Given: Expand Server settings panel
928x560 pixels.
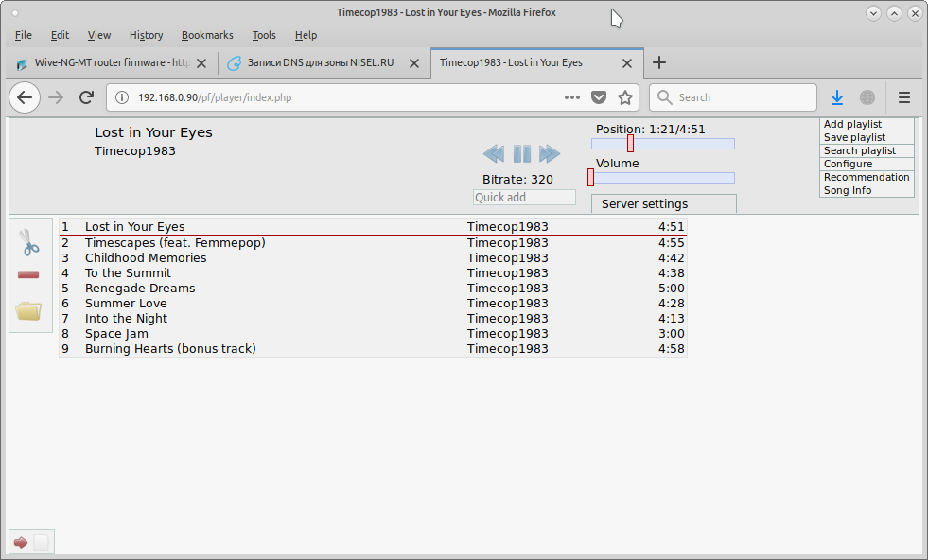Looking at the screenshot, I should click(x=664, y=203).
